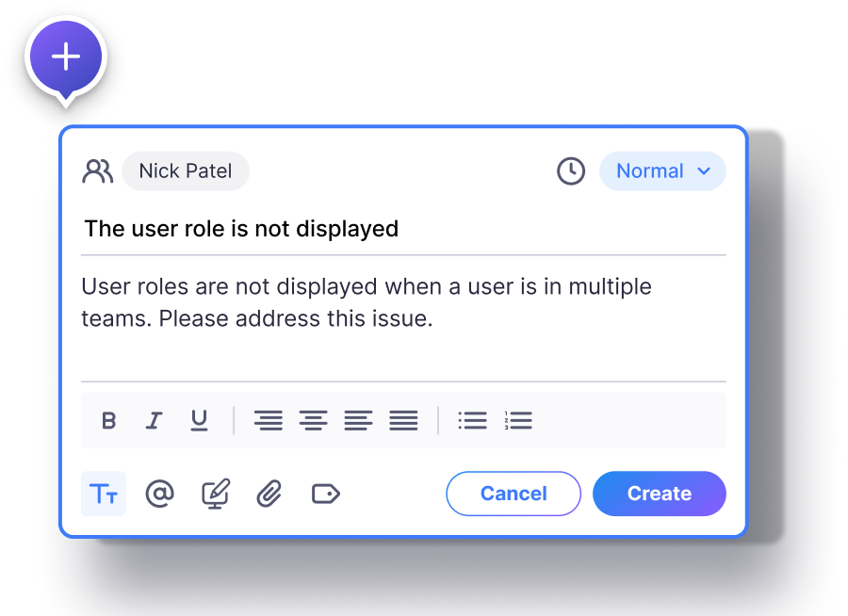Click the assignees people icon
Image resolution: width=848 pixels, height=616 pixels.
coord(97,171)
